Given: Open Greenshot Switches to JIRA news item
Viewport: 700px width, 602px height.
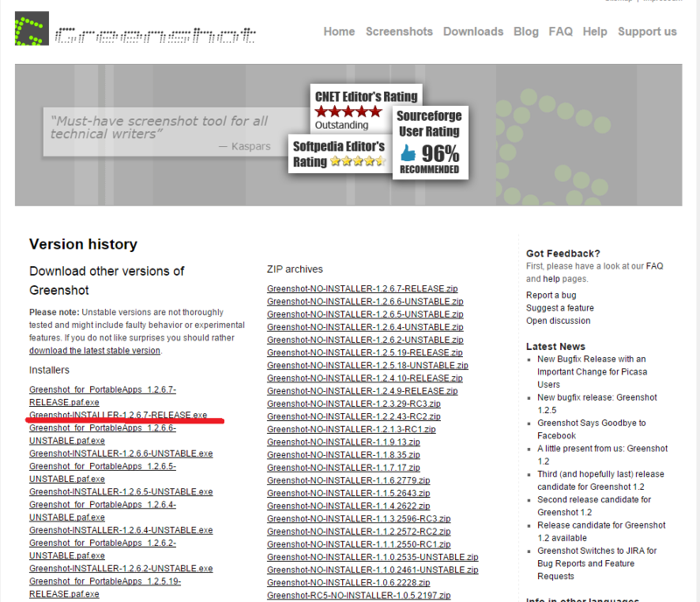Looking at the screenshot, I should pos(598,563).
